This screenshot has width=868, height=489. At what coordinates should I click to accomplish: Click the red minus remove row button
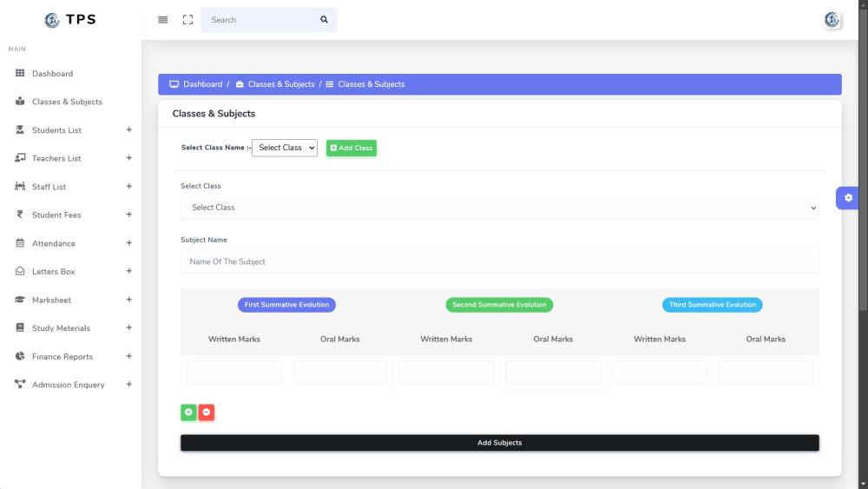[207, 412]
